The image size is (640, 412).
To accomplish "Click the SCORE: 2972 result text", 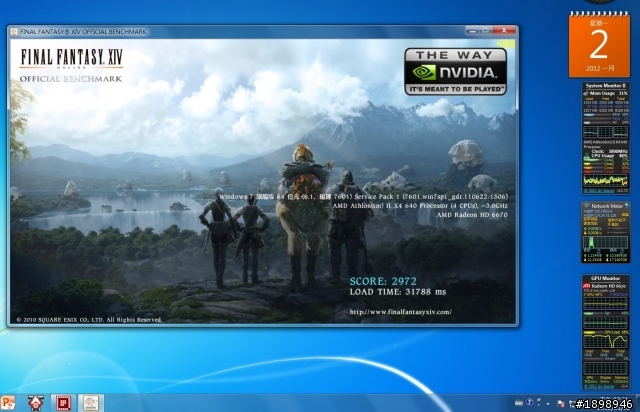I will (383, 281).
